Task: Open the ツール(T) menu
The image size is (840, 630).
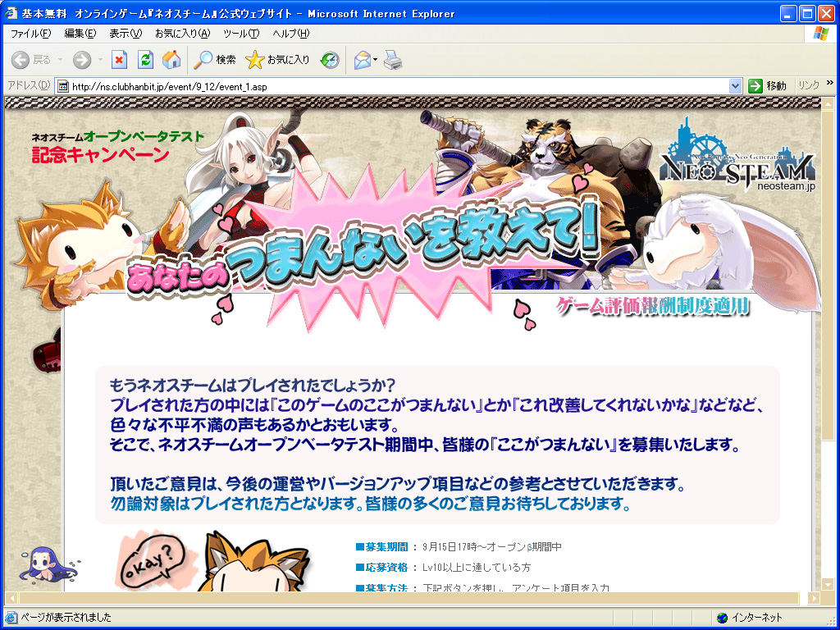Action: 241,33
